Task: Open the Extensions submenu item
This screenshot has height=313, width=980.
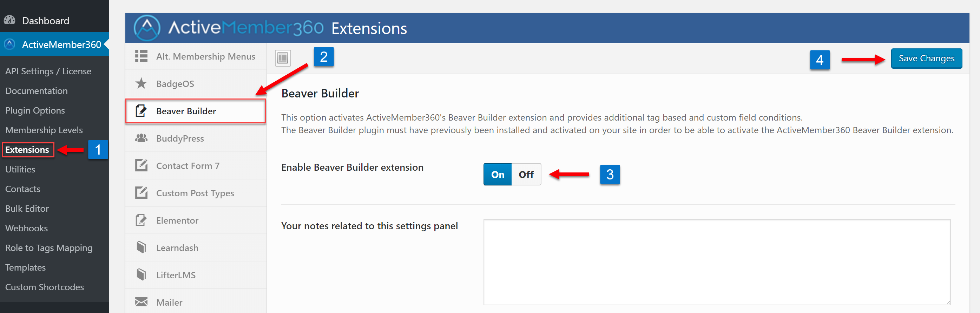Action: click(x=27, y=150)
